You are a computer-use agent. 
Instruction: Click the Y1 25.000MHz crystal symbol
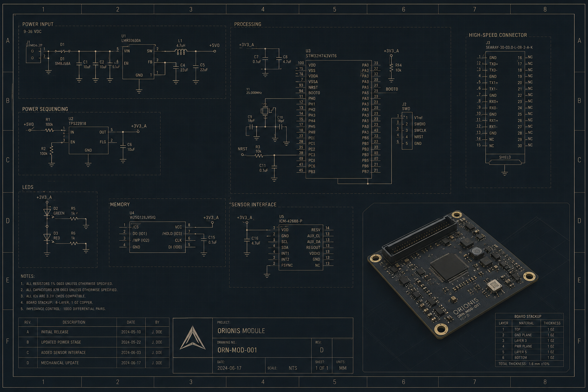[x=265, y=111]
